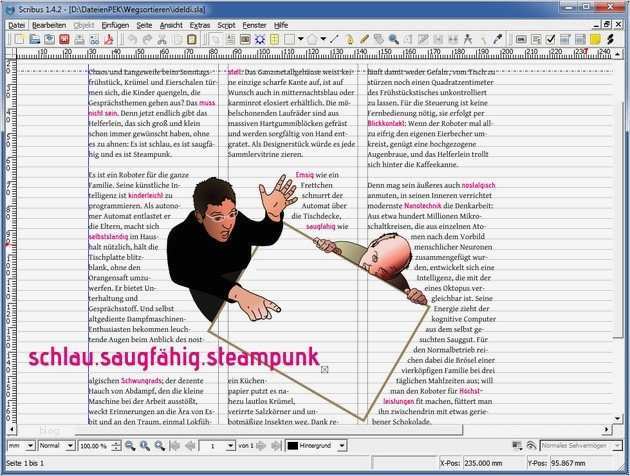Screen dimensions: 630x476
Task: Open the mm unit dropdown
Action: [x=30, y=446]
